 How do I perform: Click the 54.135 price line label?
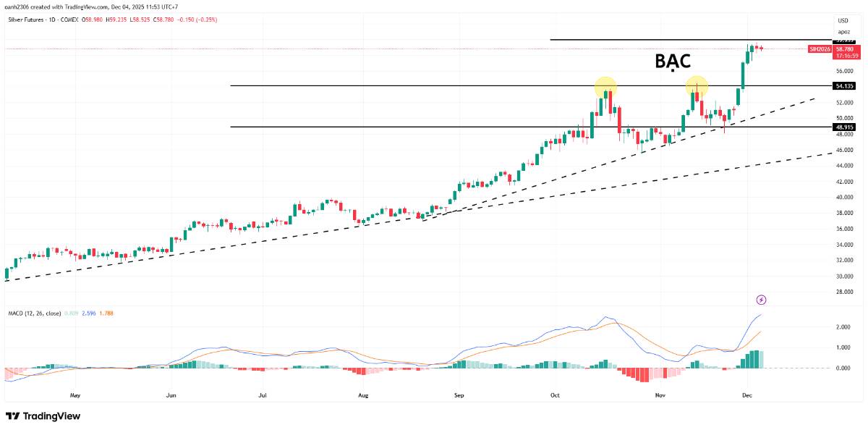pos(845,86)
